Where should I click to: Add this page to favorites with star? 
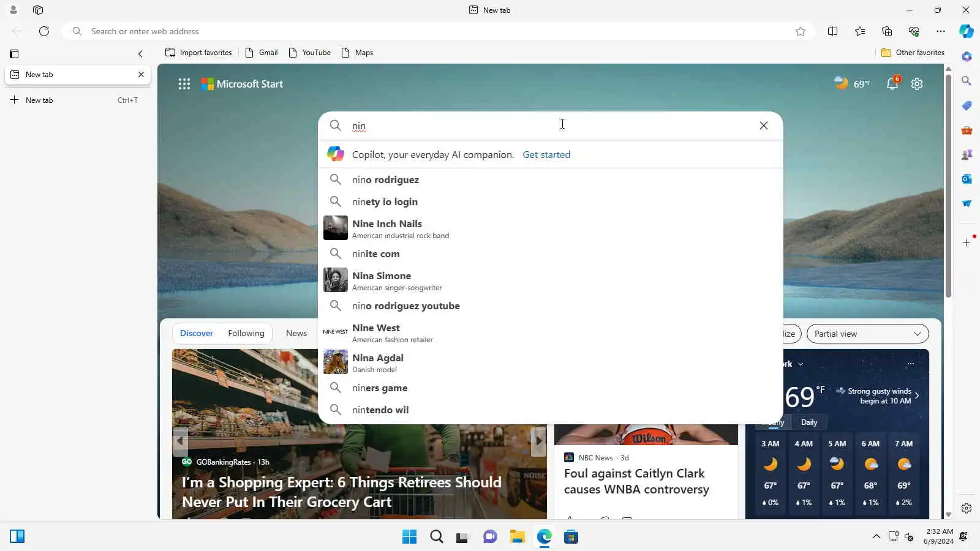(x=801, y=31)
